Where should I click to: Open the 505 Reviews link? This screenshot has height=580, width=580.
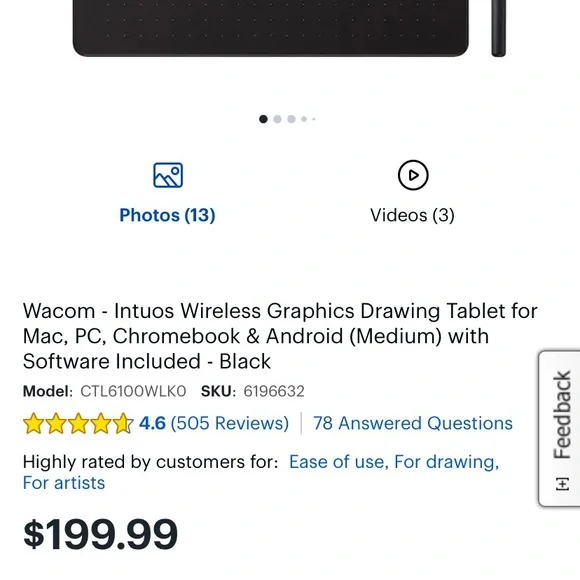click(230, 423)
